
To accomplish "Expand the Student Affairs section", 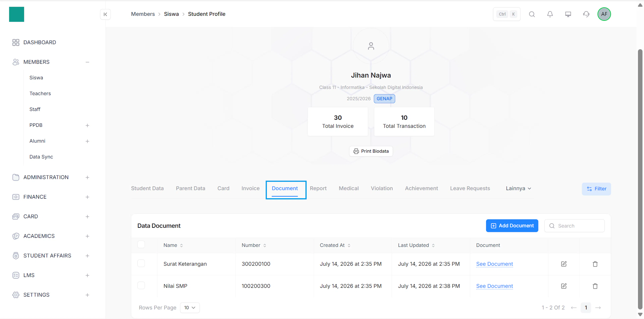I will tap(87, 256).
